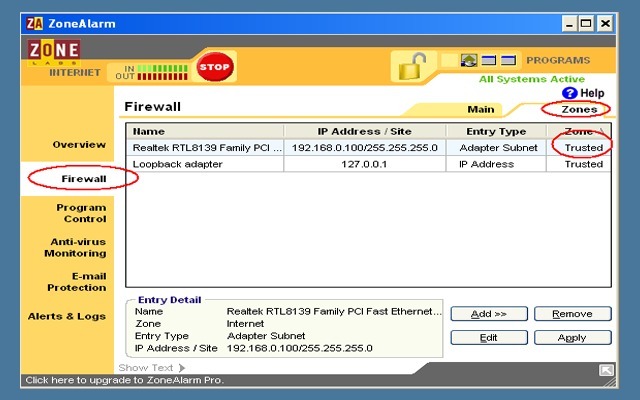The width and height of the screenshot is (640, 400).
Task: Click the ZoneAlarm ZA title bar icon
Action: coord(35,23)
